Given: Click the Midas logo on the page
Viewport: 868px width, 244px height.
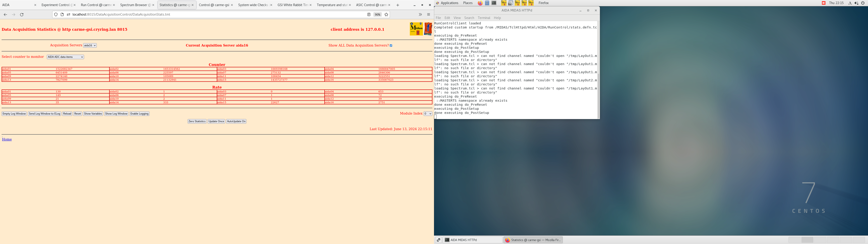Looking at the screenshot, I should click(416, 29).
